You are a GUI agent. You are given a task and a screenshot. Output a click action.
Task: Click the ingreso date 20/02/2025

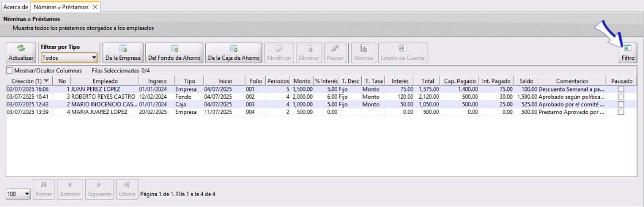pyautogui.click(x=156, y=112)
